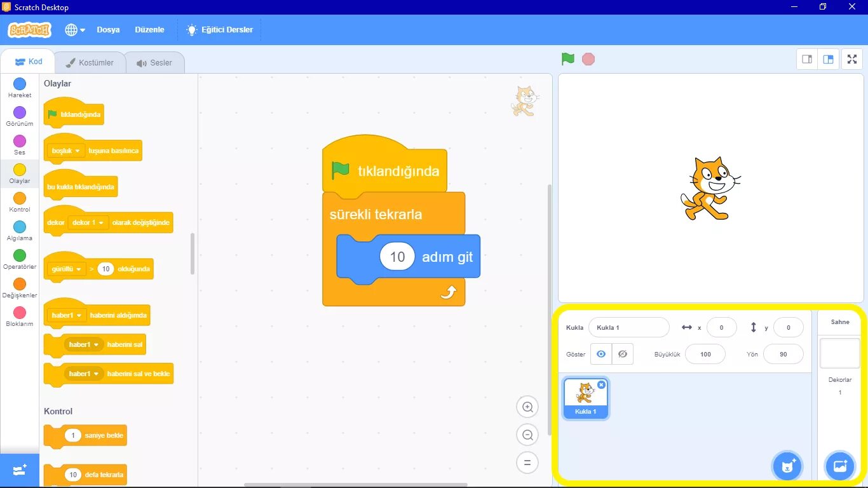Open the dekor 1 backdrop dropdown
The height and width of the screenshot is (488, 868).
point(88,222)
